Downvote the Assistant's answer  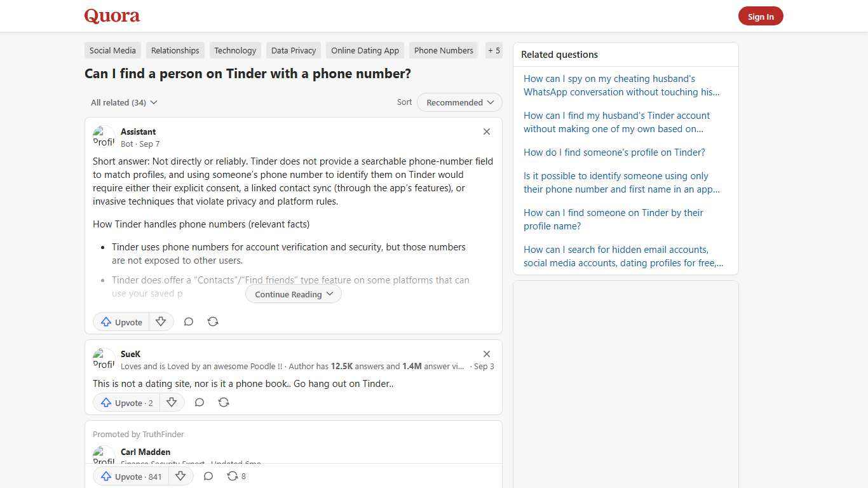point(161,322)
